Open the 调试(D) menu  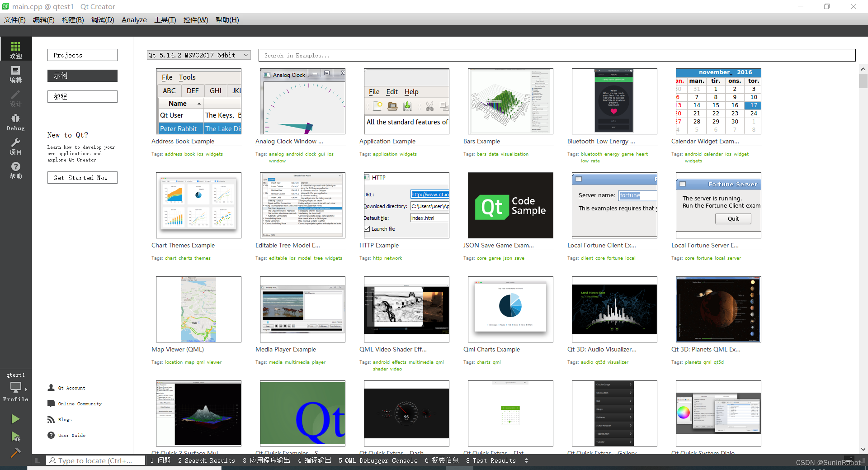pos(103,20)
